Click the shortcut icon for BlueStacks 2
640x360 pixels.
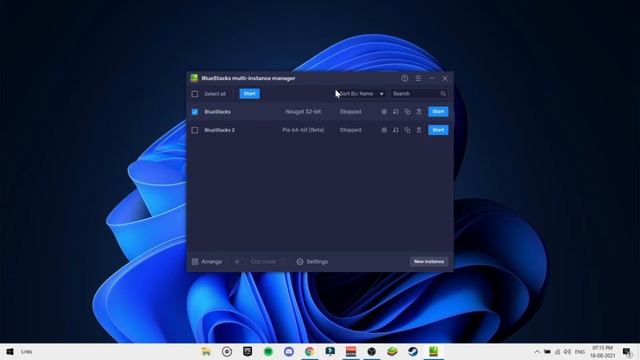(396, 130)
